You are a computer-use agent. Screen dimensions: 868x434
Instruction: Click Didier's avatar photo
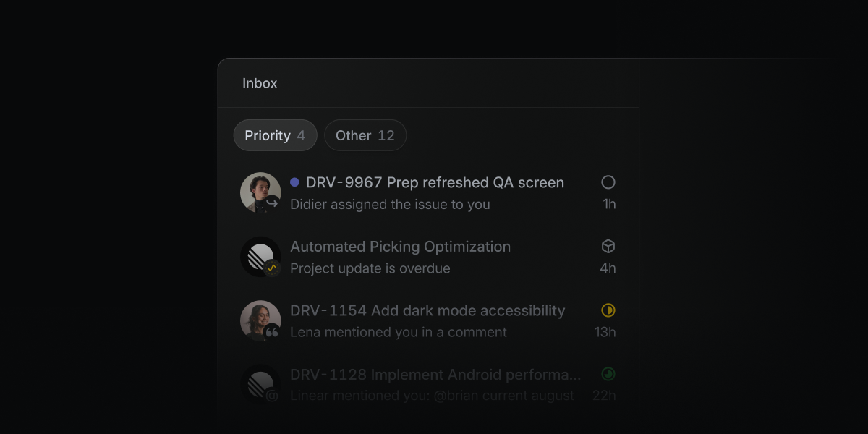(x=259, y=192)
